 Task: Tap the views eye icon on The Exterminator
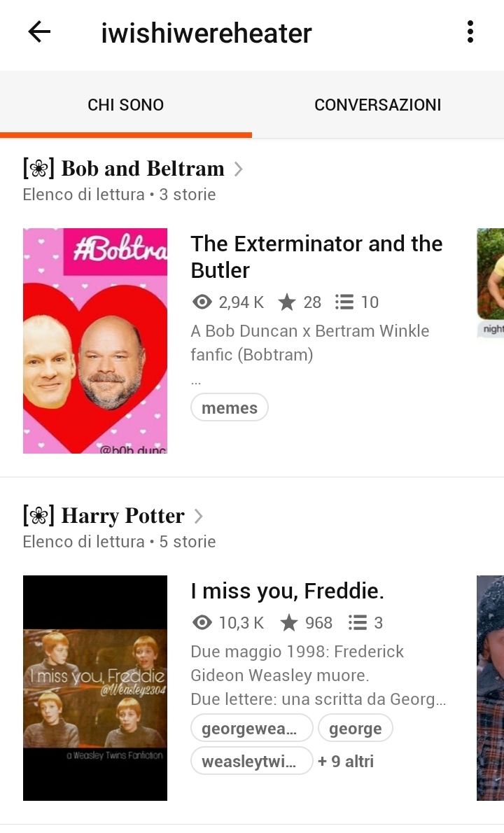[202, 302]
